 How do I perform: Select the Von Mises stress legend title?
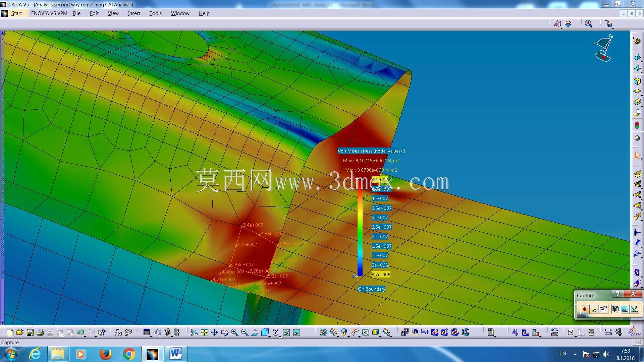(371, 151)
